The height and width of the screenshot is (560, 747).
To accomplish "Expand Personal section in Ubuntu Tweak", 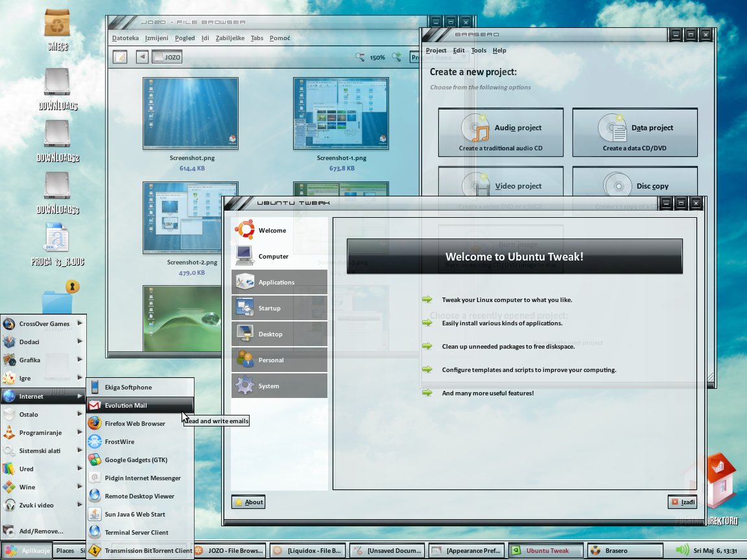I will coord(279,360).
